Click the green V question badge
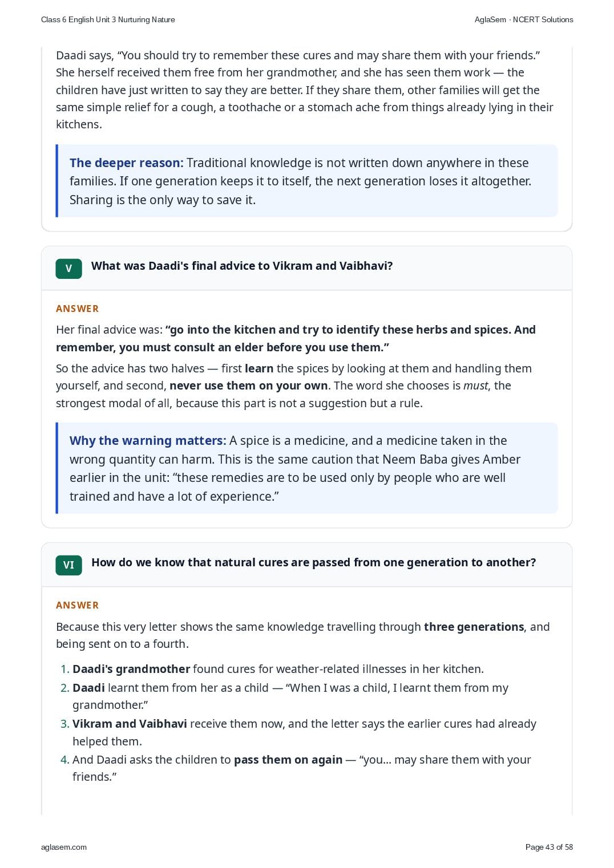This screenshot has height=868, width=614. (68, 269)
